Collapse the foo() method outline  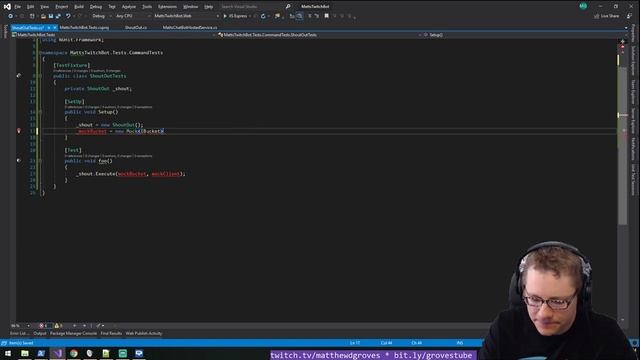[40, 161]
